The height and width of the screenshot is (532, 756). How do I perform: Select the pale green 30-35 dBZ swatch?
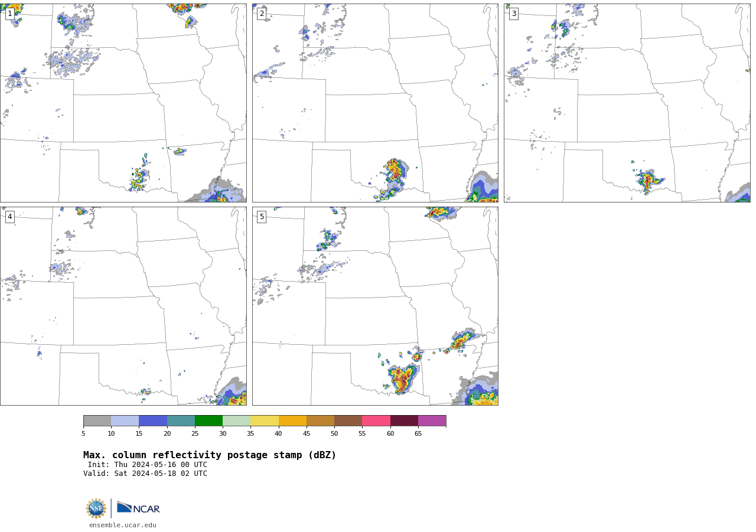coord(237,421)
